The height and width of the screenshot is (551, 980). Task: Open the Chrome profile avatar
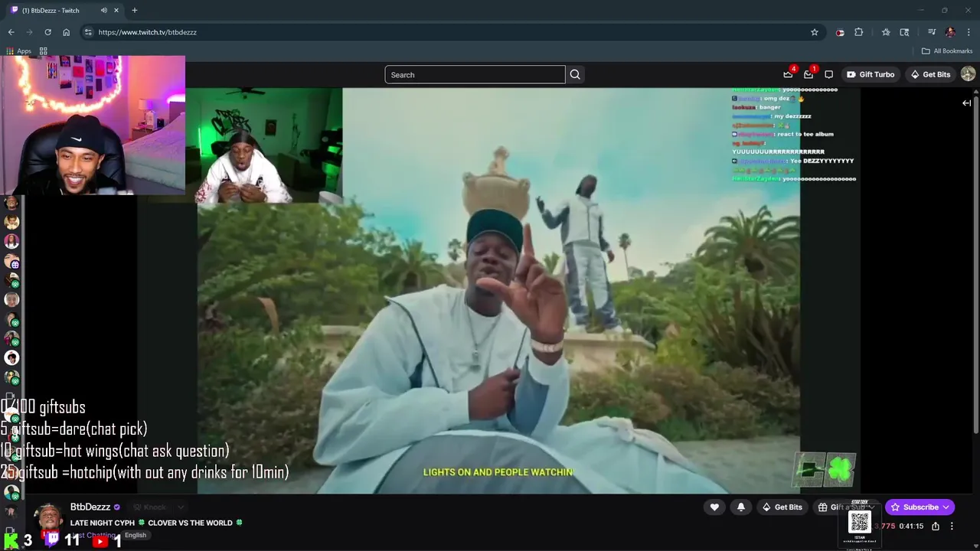(950, 32)
